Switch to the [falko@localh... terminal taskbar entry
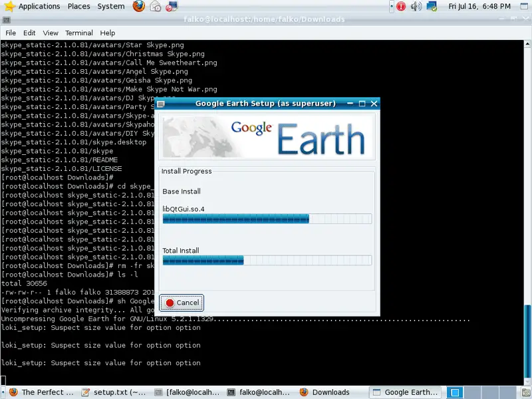This screenshot has height=399, width=532. click(x=188, y=392)
